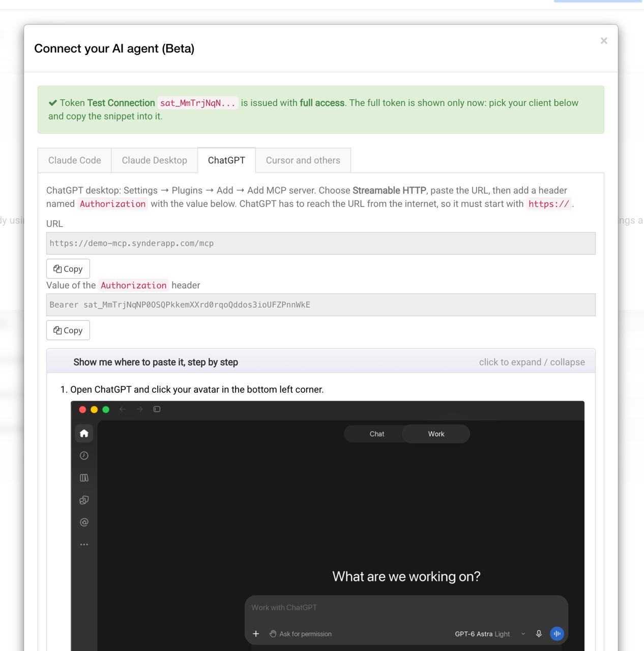This screenshot has width=644, height=651.
Task: Click the plus attach icon in prompt box
Action: coord(256,634)
